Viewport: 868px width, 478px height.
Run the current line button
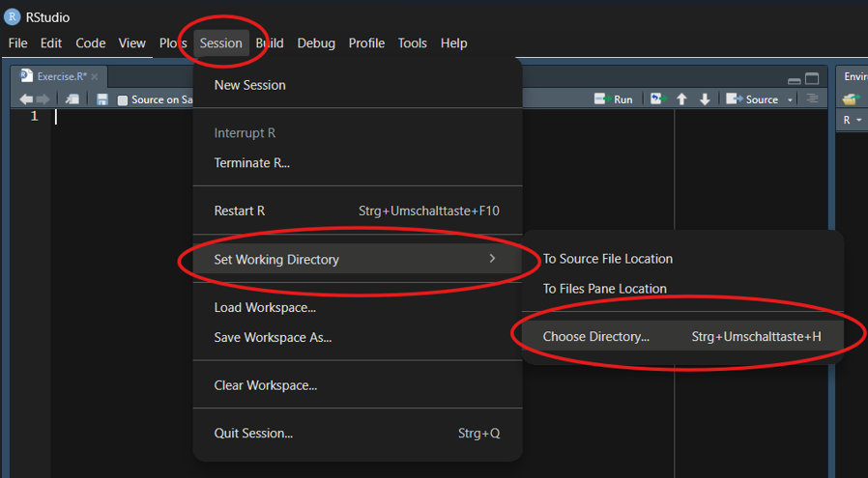click(613, 99)
